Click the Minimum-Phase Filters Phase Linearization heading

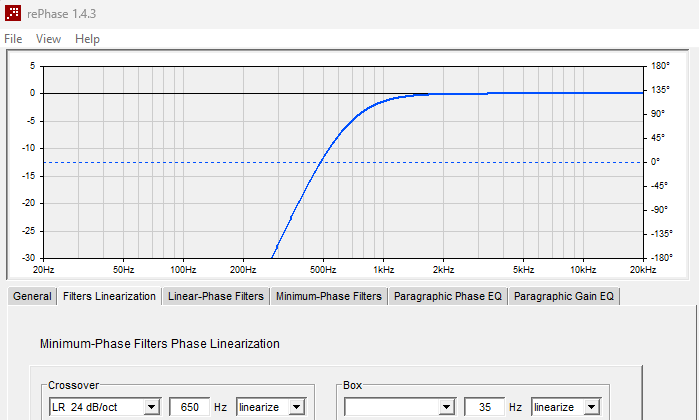coord(160,344)
